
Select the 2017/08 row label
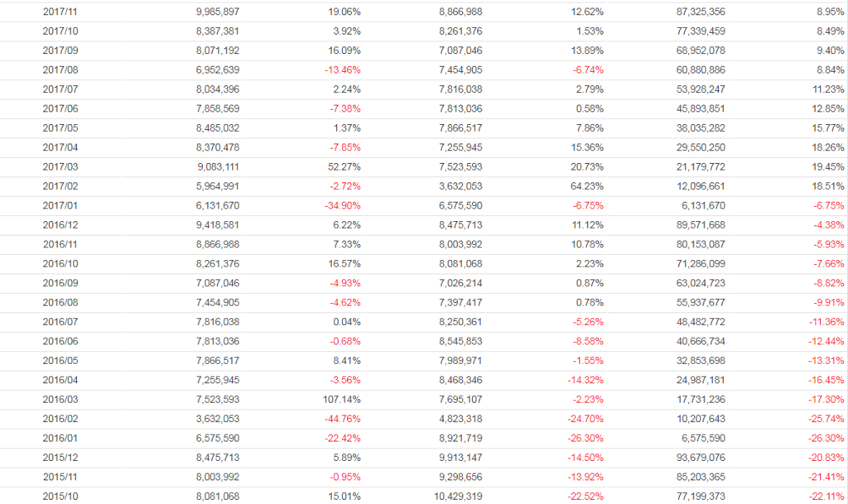click(x=60, y=70)
